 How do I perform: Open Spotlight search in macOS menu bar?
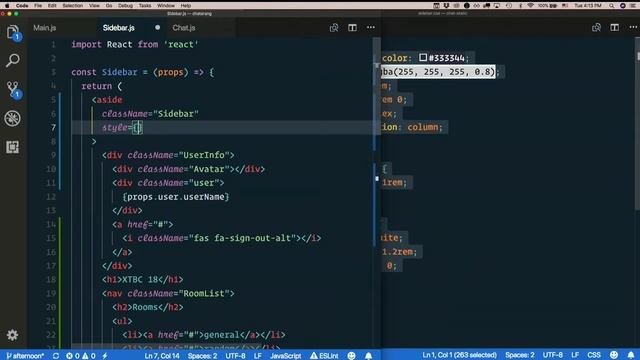pyautogui.click(x=611, y=6)
